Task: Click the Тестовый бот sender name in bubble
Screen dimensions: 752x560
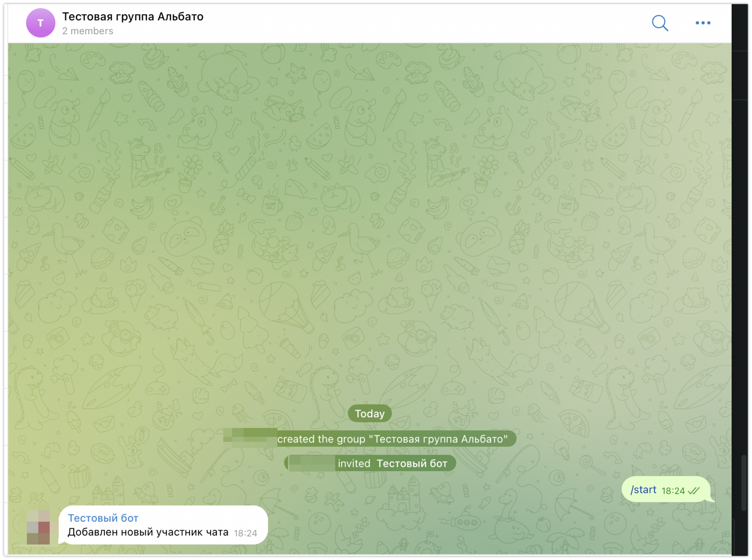Action: pyautogui.click(x=103, y=518)
